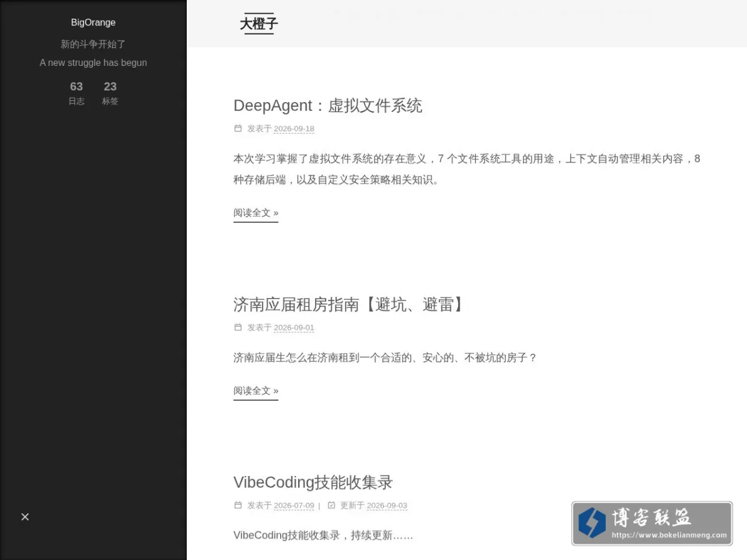Click the 新的斗争开始了 sidebar tagline
Viewport: 747px width, 560px height.
pyautogui.click(x=93, y=44)
